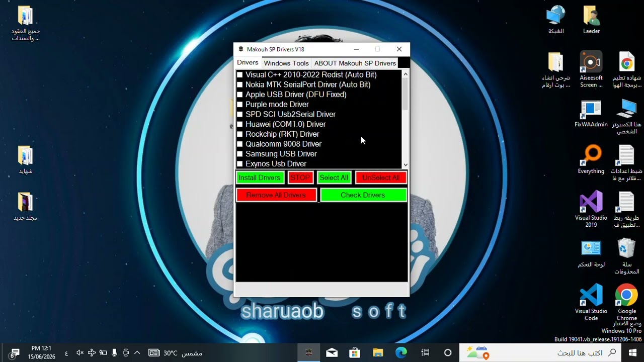Click driver list scrollbar down arrow
Screen dimensions: 644x362
coord(406,165)
